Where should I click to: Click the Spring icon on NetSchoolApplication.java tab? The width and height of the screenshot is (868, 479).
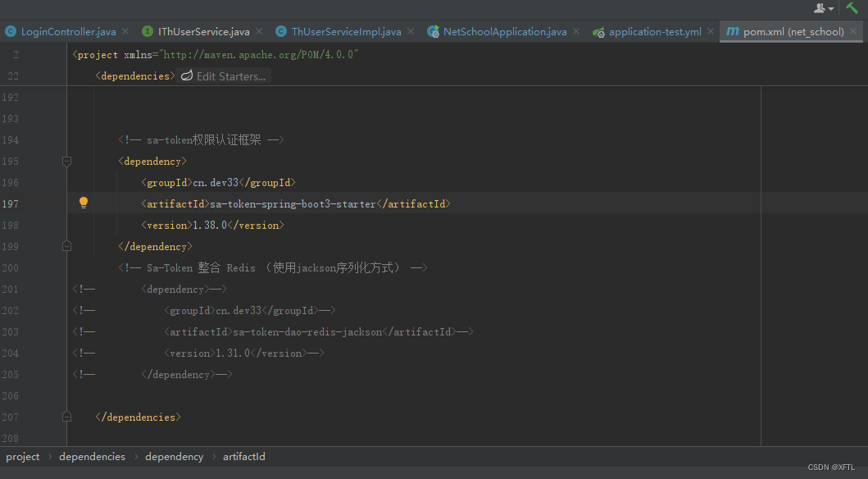pos(433,31)
